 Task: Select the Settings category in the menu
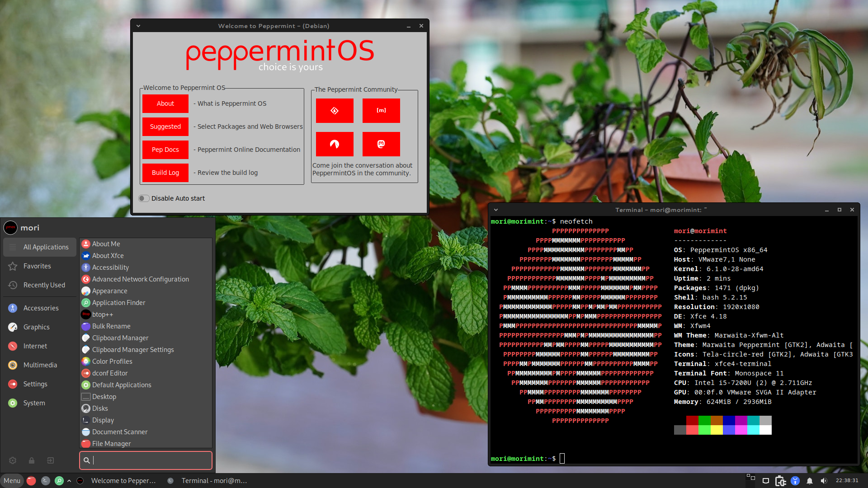click(35, 384)
